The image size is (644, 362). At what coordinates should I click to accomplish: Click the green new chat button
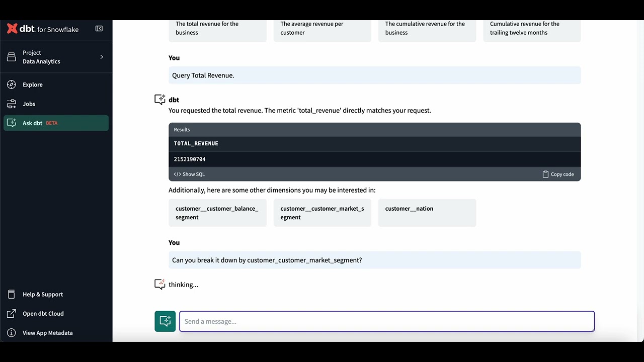click(x=165, y=321)
